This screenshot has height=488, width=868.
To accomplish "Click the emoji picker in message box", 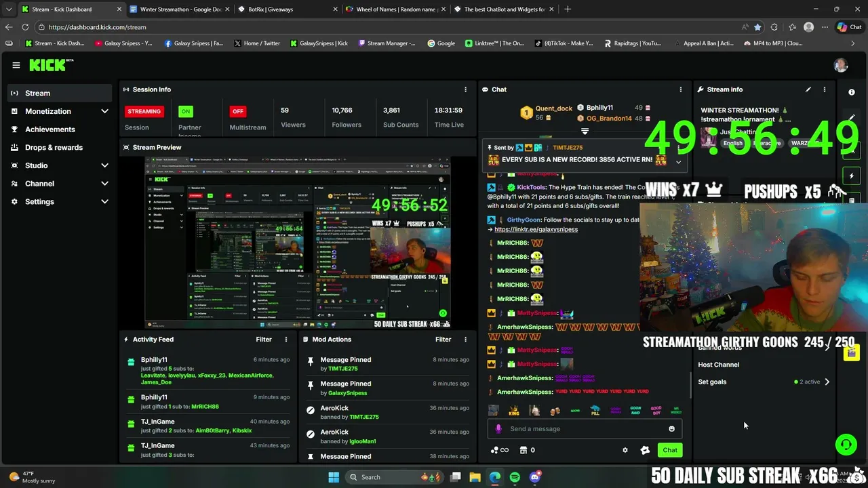I will pos(671,429).
